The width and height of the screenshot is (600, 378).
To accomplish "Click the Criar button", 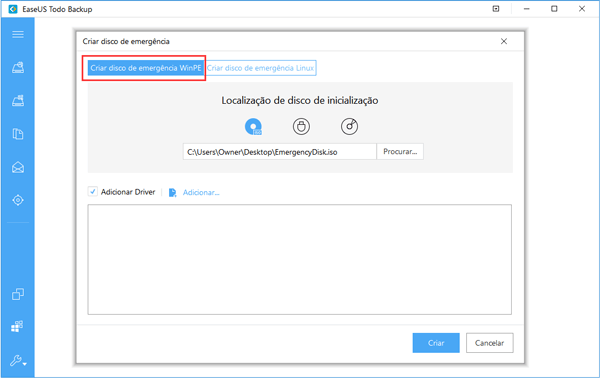I will pyautogui.click(x=436, y=343).
